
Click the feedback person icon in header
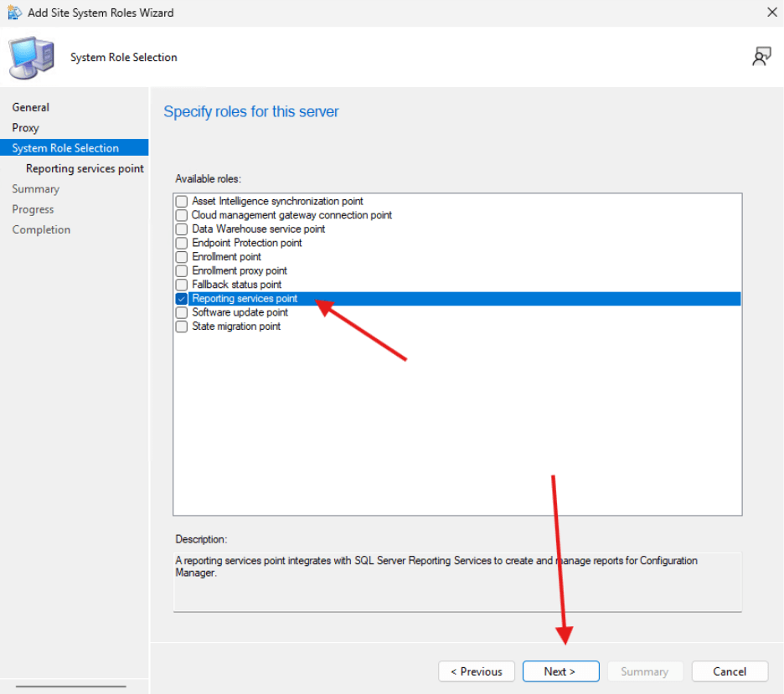click(x=761, y=57)
